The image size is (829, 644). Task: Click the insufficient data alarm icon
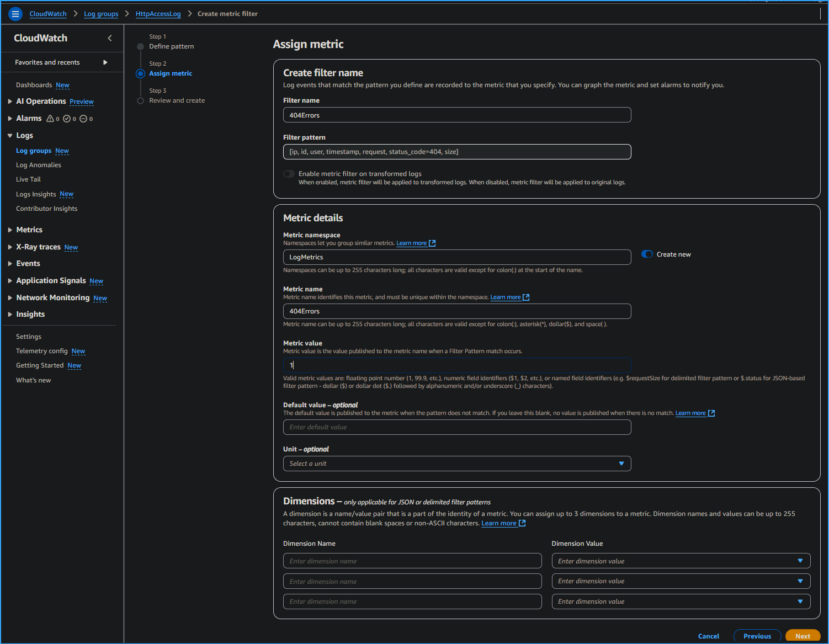[83, 119]
